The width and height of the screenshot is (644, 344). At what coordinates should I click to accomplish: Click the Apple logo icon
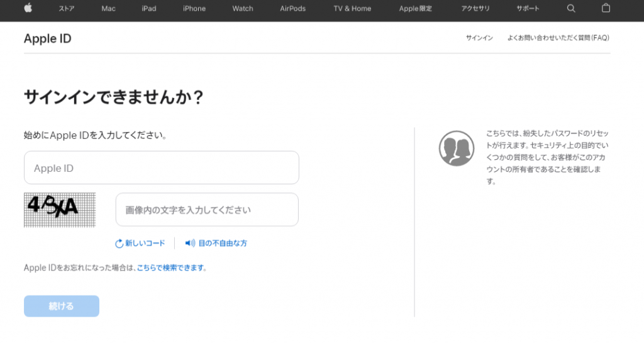coord(28,8)
